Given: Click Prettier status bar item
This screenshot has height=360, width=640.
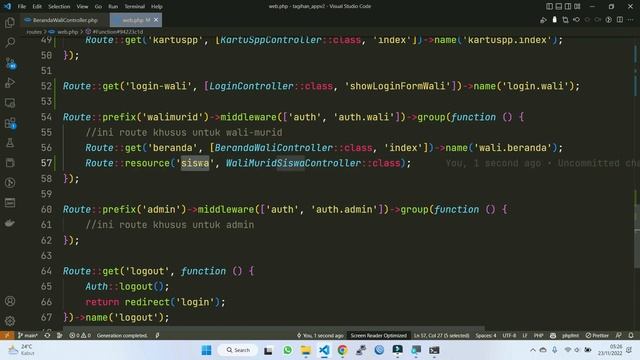Looking at the screenshot, I should coord(597,335).
